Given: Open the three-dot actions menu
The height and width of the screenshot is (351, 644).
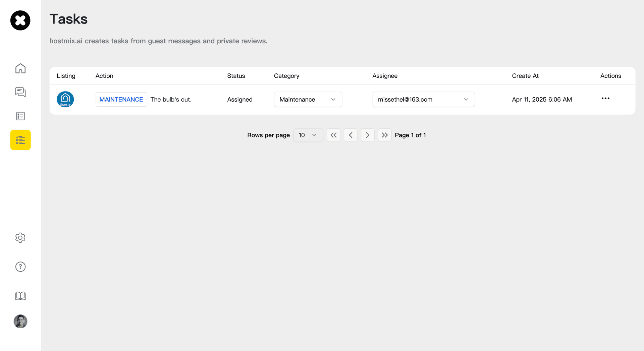Looking at the screenshot, I should (x=605, y=99).
